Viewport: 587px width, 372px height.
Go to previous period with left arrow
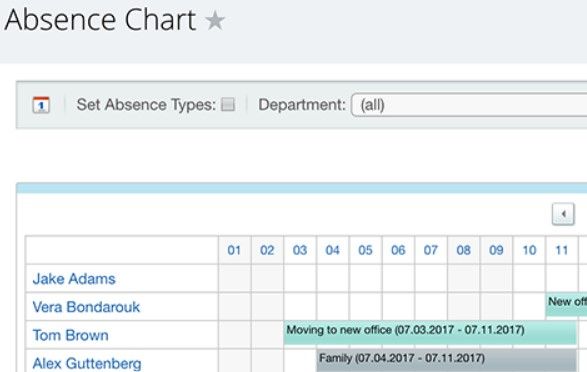point(563,214)
